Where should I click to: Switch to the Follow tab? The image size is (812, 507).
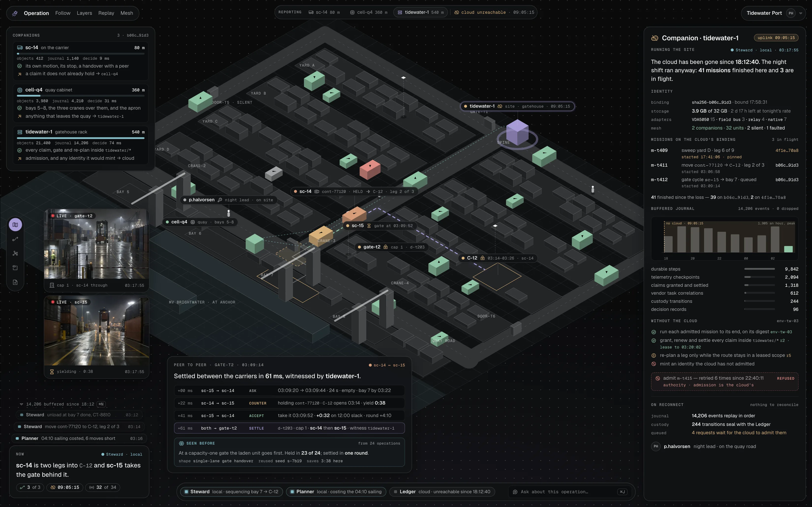click(x=63, y=13)
